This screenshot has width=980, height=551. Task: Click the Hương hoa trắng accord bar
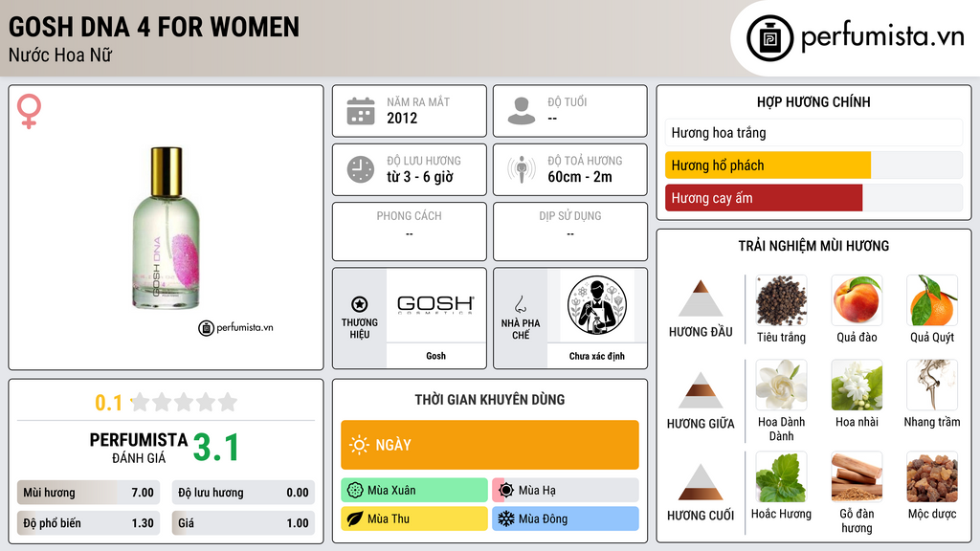[813, 132]
